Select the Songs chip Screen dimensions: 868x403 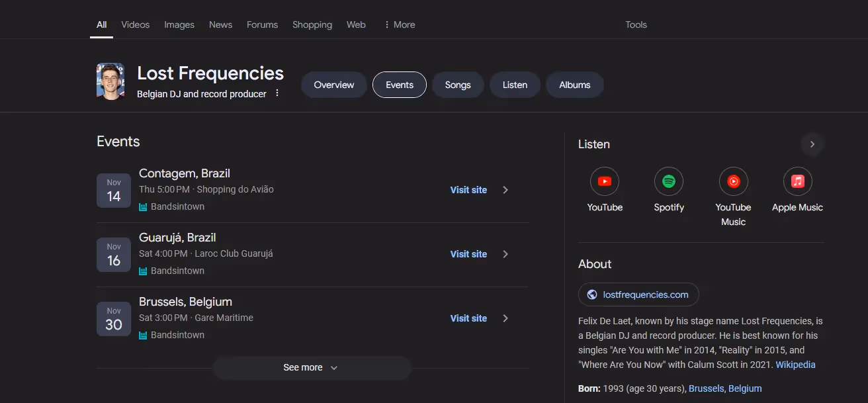coord(458,85)
